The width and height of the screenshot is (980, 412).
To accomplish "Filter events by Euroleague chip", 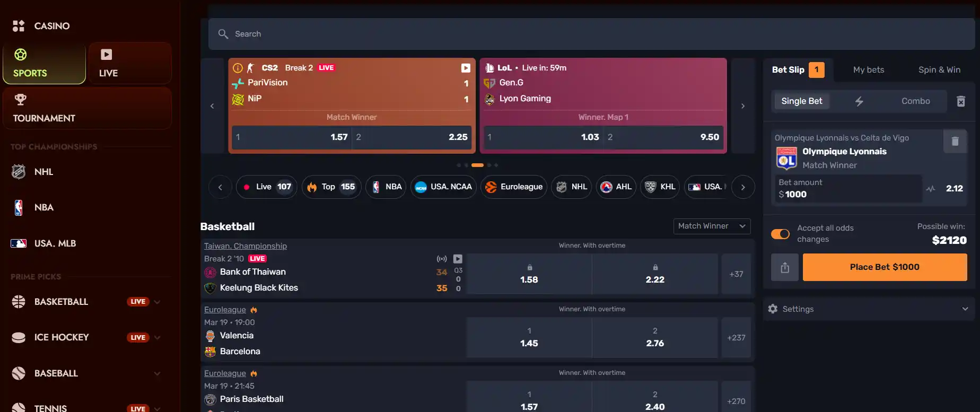I will [514, 187].
